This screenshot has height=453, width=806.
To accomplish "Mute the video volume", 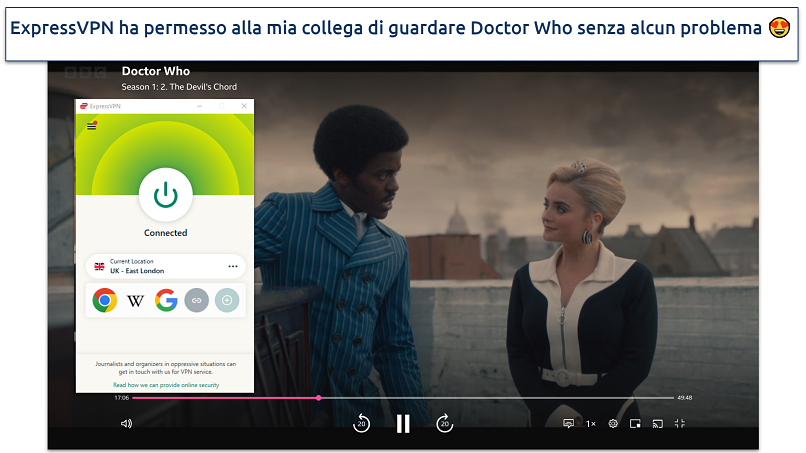I will 126,424.
